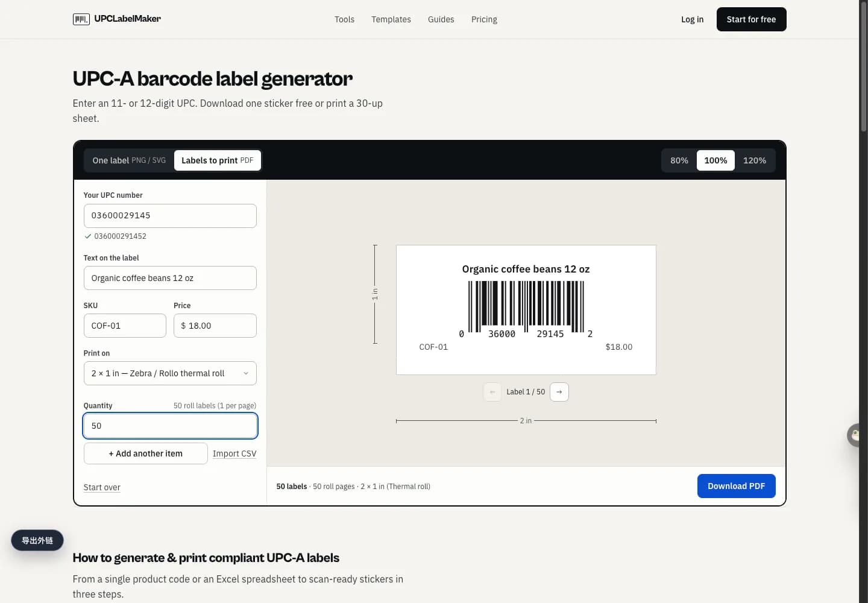Click the Download PDF button
868x603 pixels.
[736, 486]
